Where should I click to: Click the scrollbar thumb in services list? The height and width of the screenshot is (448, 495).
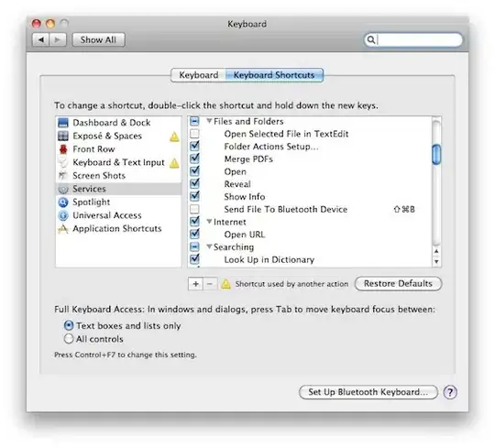[x=436, y=154]
